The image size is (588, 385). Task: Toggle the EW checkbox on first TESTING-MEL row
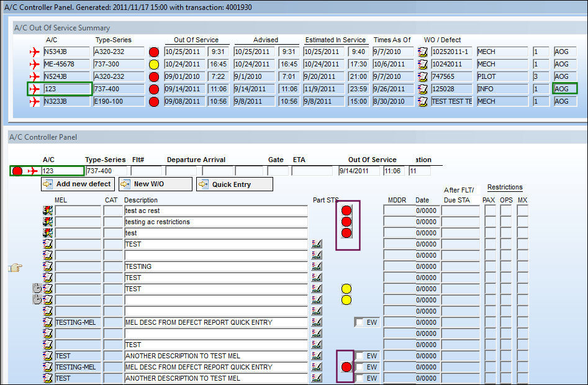click(360, 322)
